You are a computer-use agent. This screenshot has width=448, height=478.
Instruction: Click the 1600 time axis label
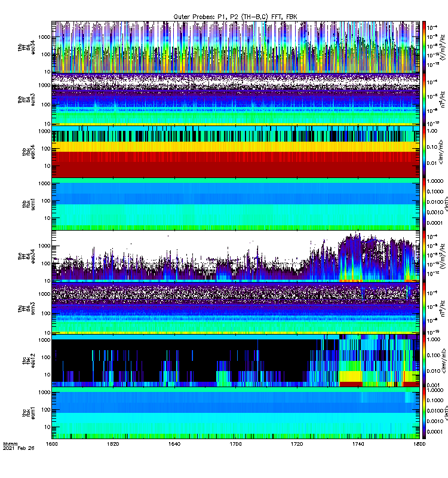51,444
